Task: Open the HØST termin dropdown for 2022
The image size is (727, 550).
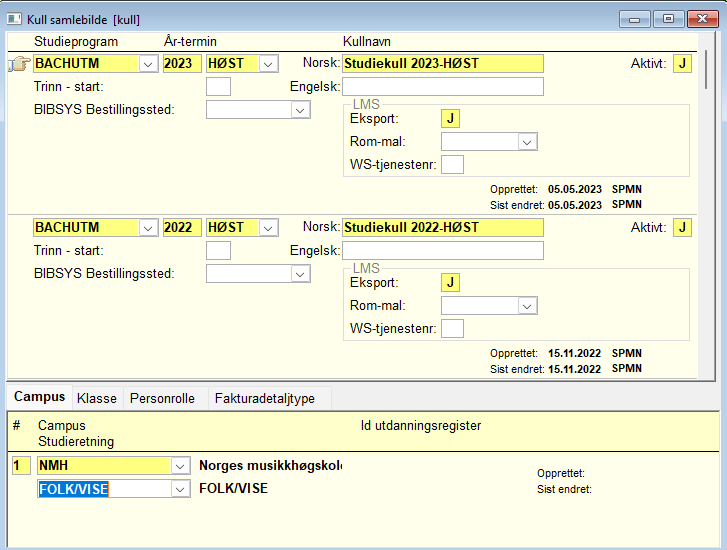Action: coord(268,228)
